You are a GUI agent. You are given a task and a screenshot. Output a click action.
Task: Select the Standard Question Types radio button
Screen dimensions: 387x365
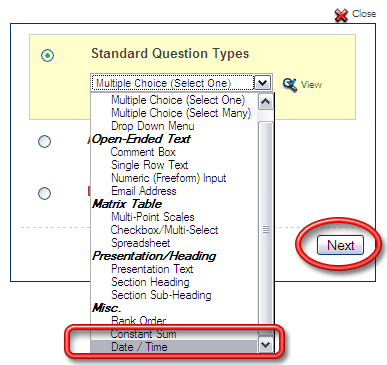click(x=47, y=55)
